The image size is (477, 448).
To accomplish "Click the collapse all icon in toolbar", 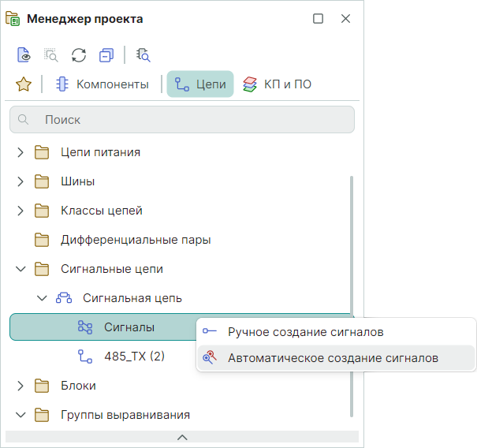I will click(x=106, y=55).
